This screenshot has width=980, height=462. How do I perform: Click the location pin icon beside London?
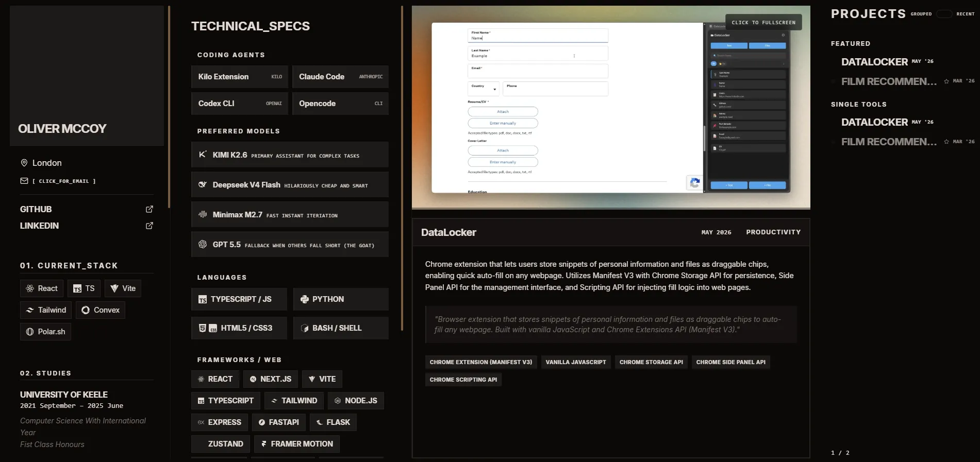pos(24,163)
